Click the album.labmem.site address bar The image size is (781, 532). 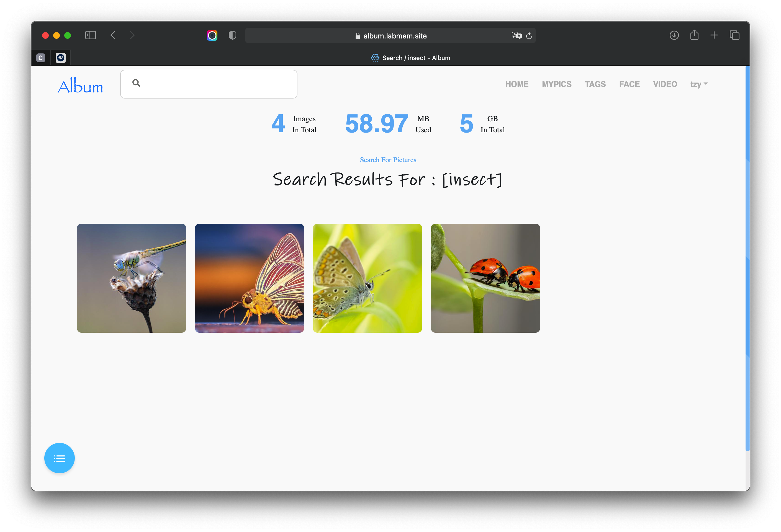[x=390, y=36]
